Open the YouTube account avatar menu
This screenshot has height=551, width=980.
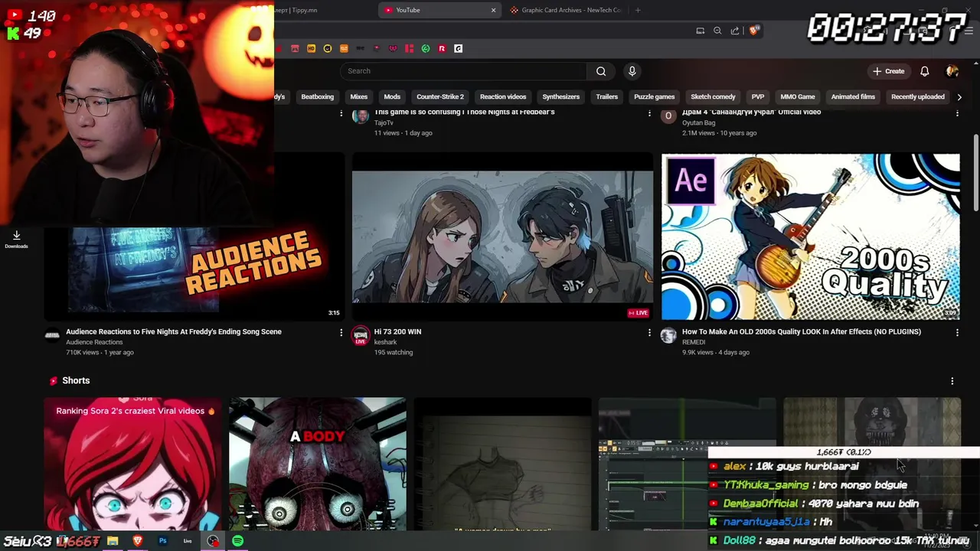pyautogui.click(x=952, y=71)
